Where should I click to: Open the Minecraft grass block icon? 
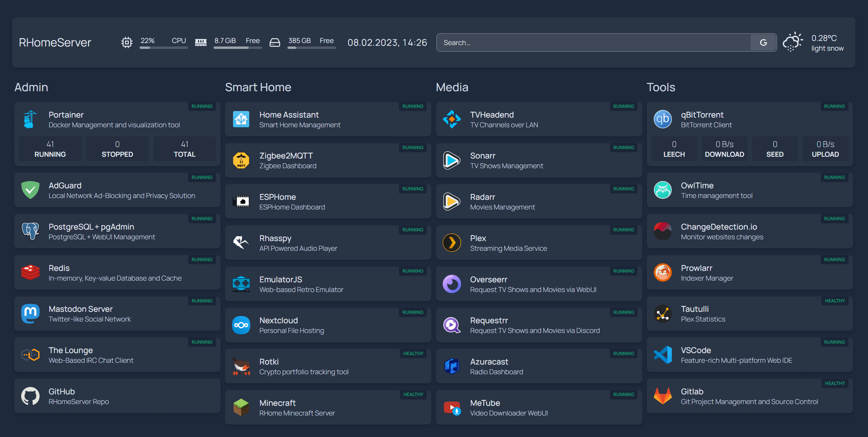241,408
